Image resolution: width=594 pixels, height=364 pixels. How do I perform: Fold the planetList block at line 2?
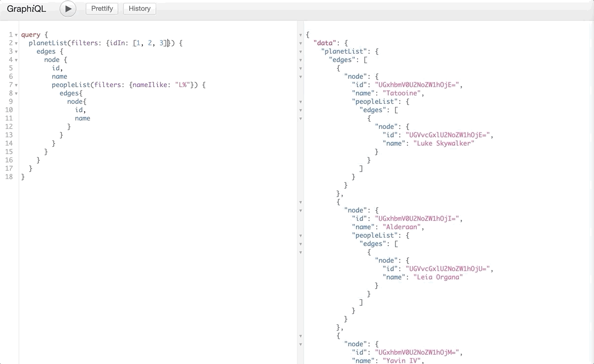(x=16, y=43)
